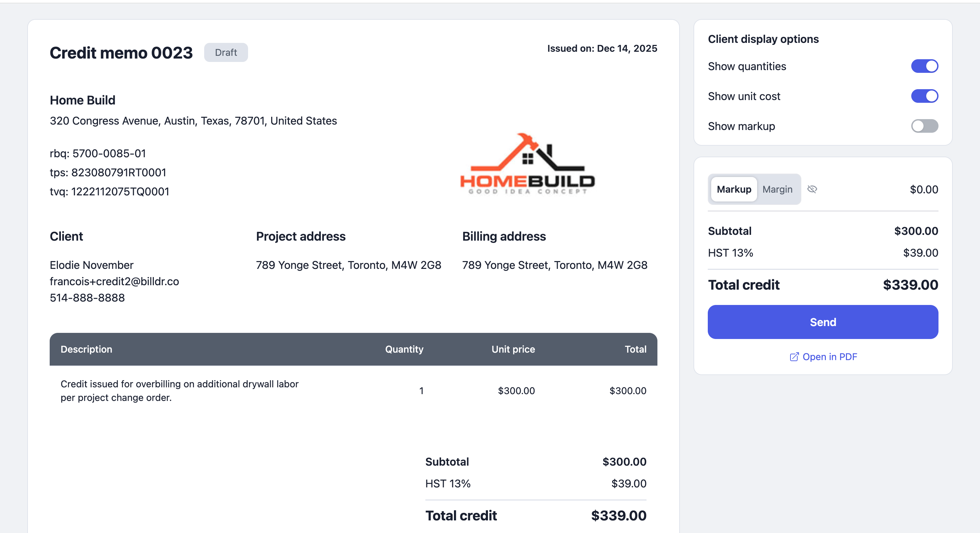Click the Elodie November client name

(92, 265)
